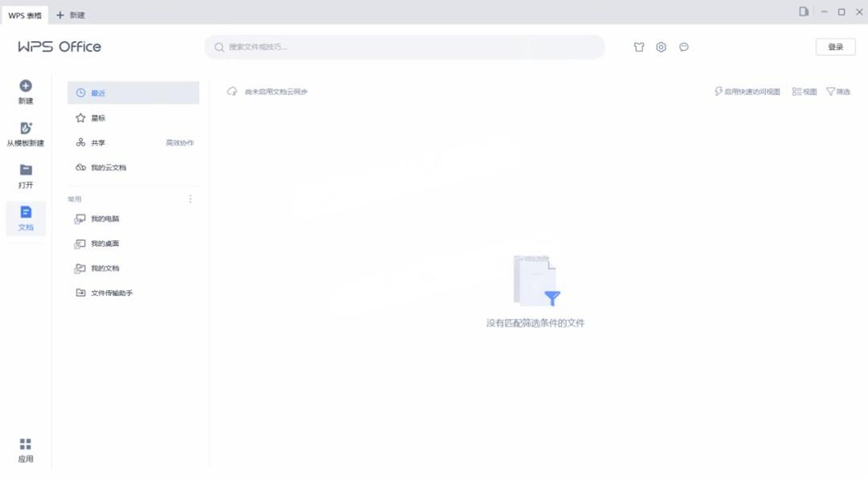Click the 登录 (Login) button
This screenshot has width=868, height=481.
coord(835,47)
